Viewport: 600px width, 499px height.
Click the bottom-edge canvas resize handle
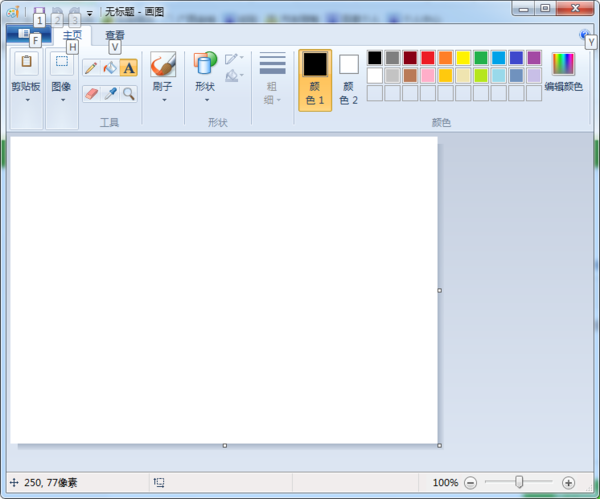click(225, 445)
